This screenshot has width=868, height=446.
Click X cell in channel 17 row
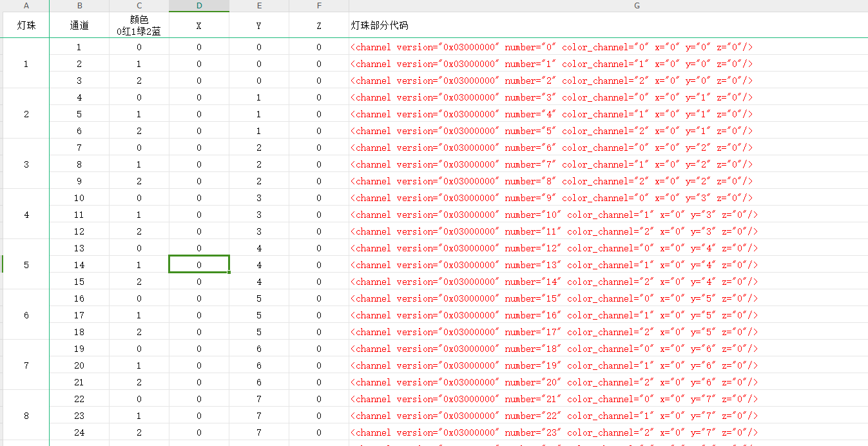coord(199,315)
